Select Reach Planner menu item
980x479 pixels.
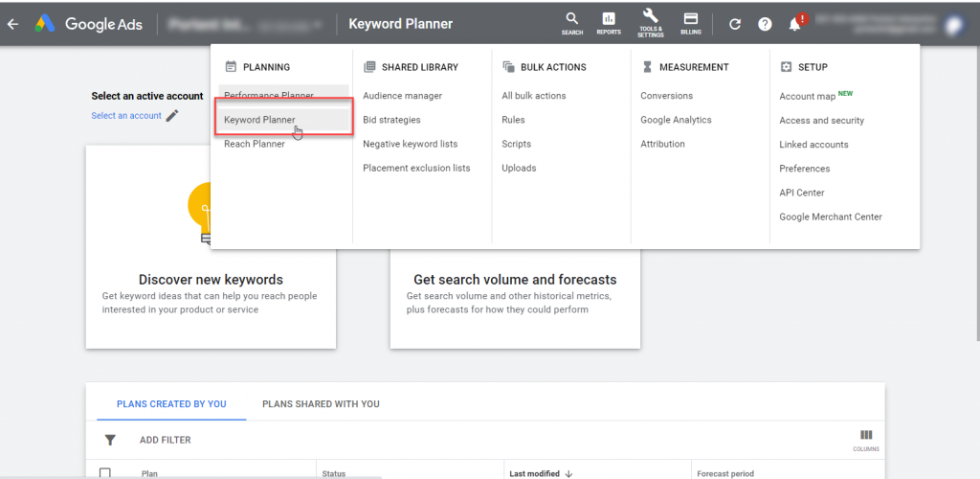[255, 144]
